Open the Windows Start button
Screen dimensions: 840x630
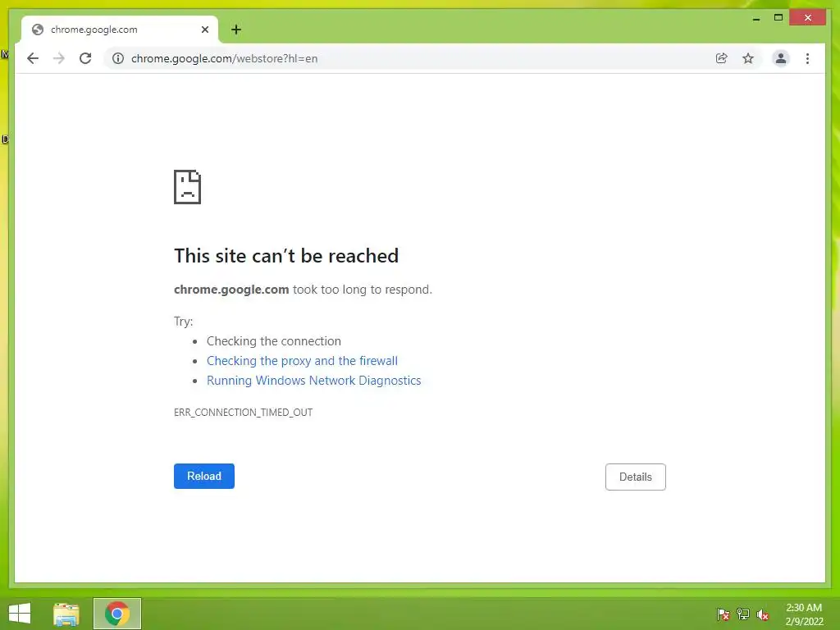coord(20,614)
